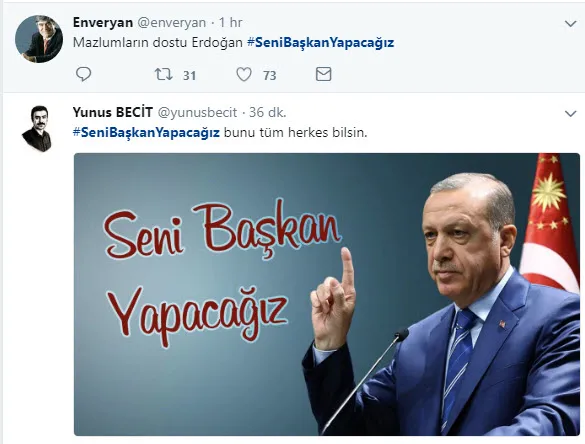Like Enveryan's tweet with heart icon
The height and width of the screenshot is (444, 585).
coord(244,74)
